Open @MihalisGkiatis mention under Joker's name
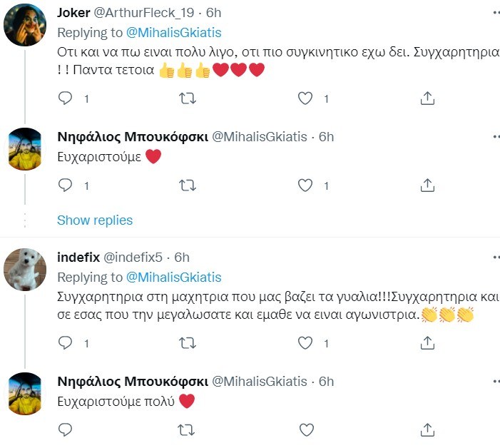This screenshot has width=500, height=448. [173, 33]
